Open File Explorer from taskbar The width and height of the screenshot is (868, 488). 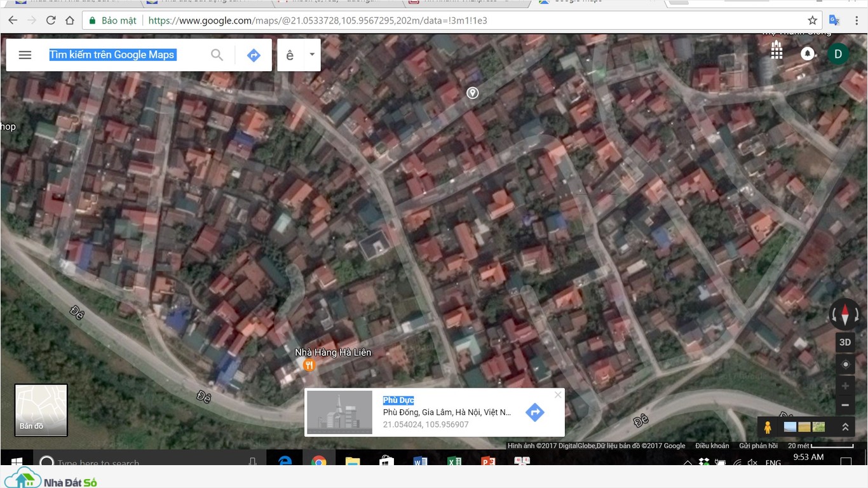point(353,461)
